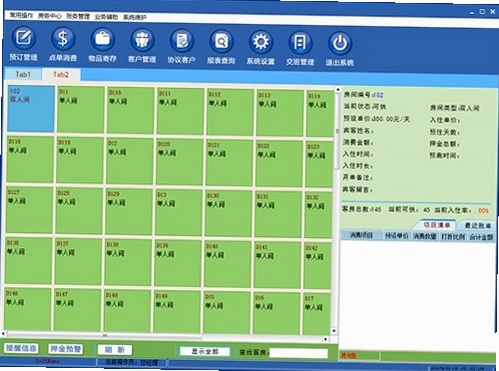The image size is (499, 371).
Task: Click room grid vertical scrollbar up arrow
Action: pyautogui.click(x=337, y=90)
